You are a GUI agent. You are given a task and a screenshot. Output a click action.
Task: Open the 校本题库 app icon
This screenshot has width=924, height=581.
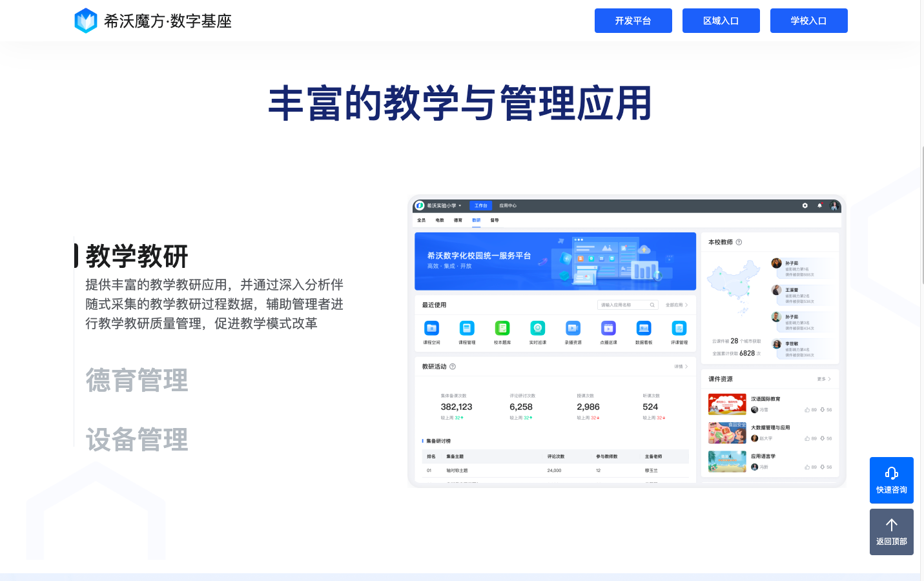click(502, 328)
